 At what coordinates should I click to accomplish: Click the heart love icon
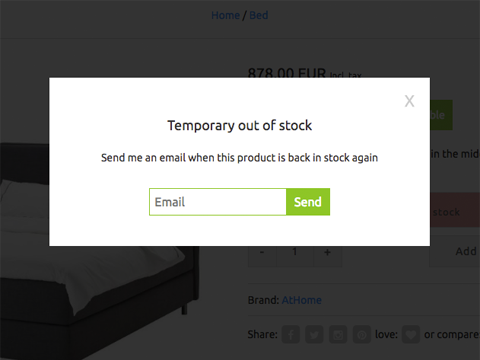click(x=411, y=334)
